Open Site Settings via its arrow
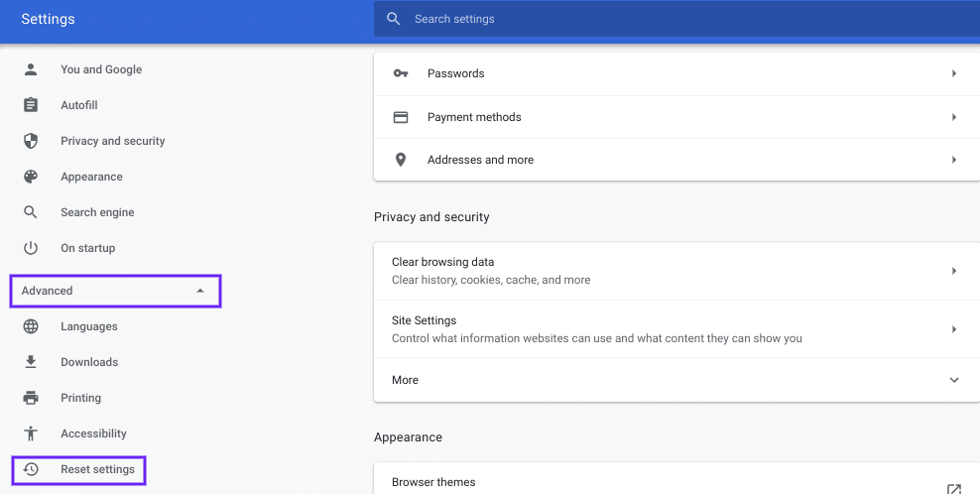 pyautogui.click(x=953, y=329)
